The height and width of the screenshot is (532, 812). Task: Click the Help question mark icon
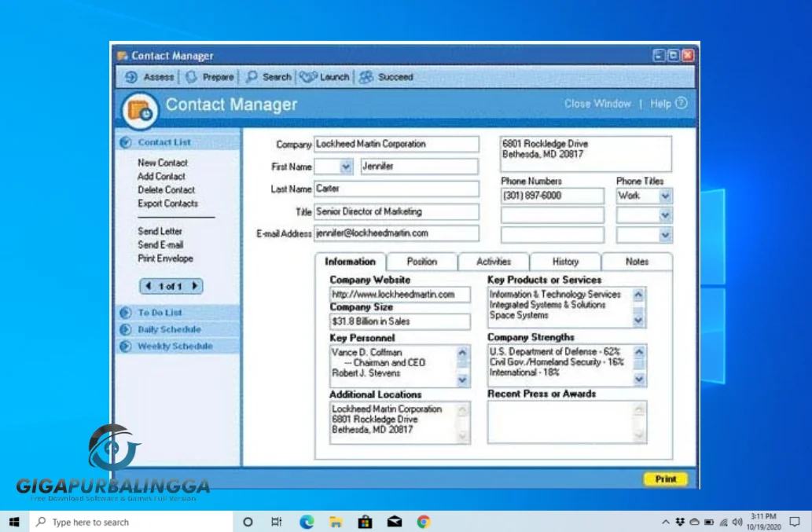[x=682, y=104]
